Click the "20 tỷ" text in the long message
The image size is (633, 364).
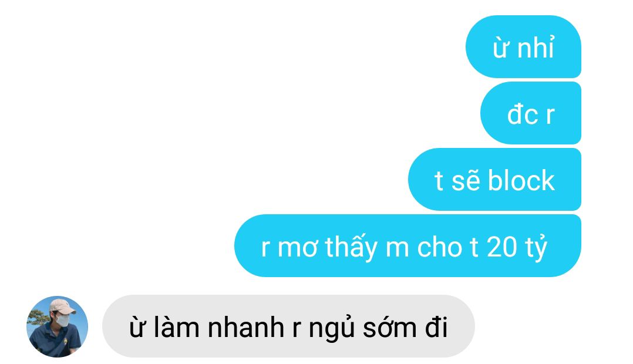517,247
